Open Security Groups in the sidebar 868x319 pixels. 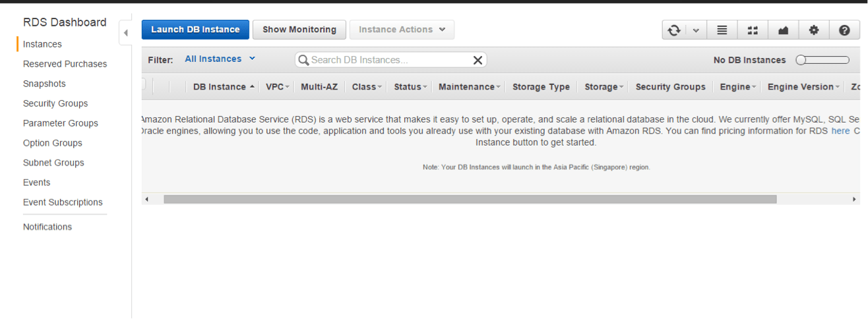55,103
